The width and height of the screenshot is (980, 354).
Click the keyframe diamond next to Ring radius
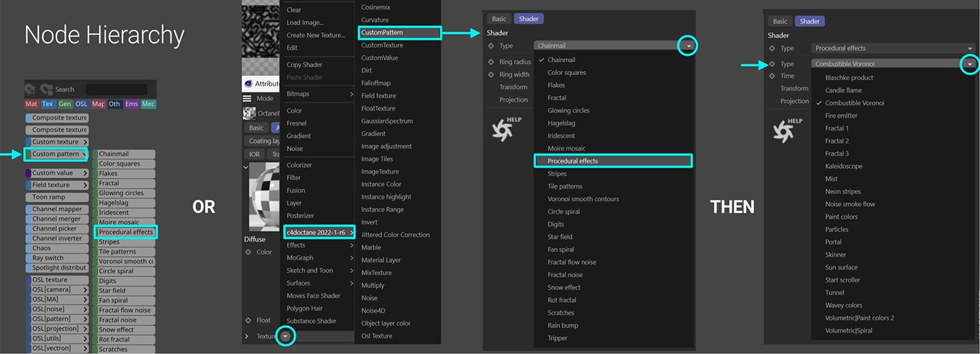coord(491,62)
